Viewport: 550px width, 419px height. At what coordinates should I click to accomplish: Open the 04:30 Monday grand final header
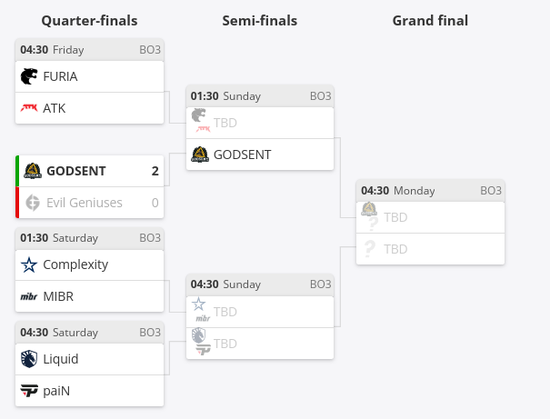[x=430, y=191]
